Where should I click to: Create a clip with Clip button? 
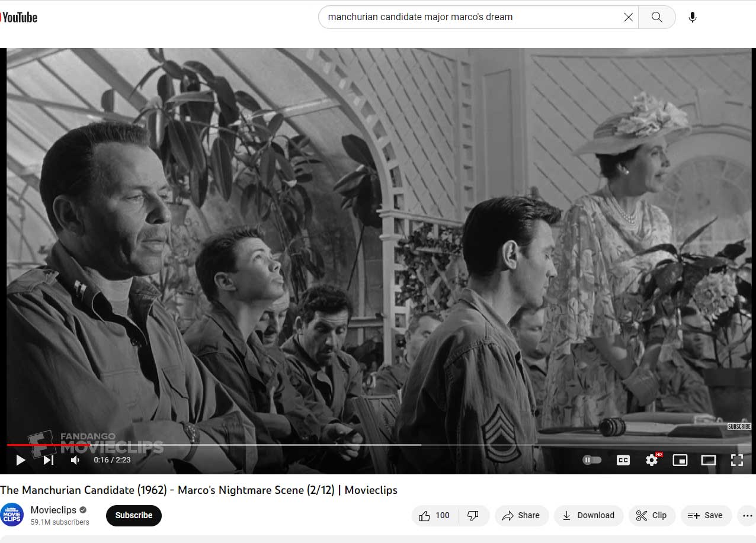(x=652, y=515)
